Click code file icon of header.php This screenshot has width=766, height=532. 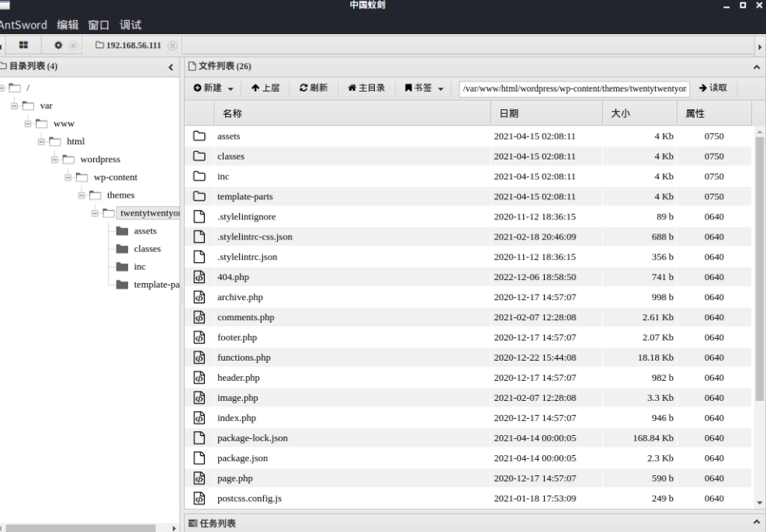tap(199, 377)
